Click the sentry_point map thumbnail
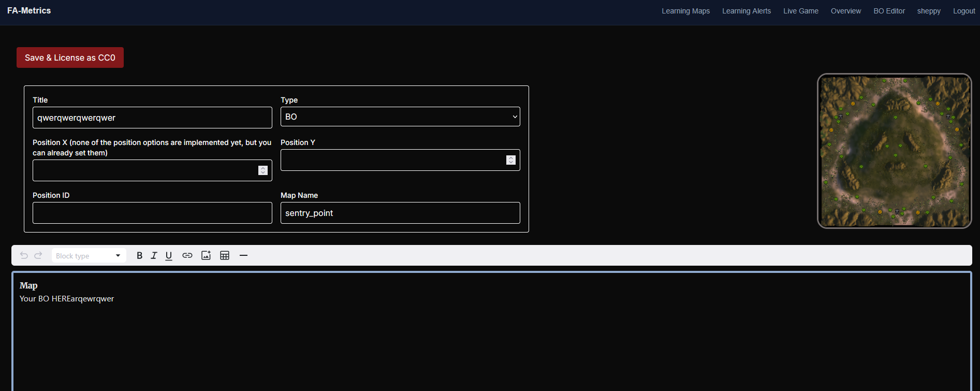The image size is (980, 391). 895,151
